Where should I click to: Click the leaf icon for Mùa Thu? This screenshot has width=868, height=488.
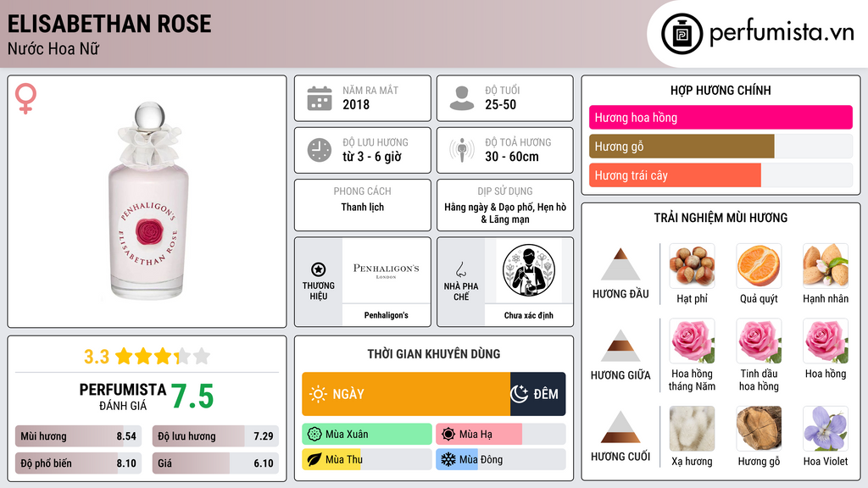click(314, 459)
